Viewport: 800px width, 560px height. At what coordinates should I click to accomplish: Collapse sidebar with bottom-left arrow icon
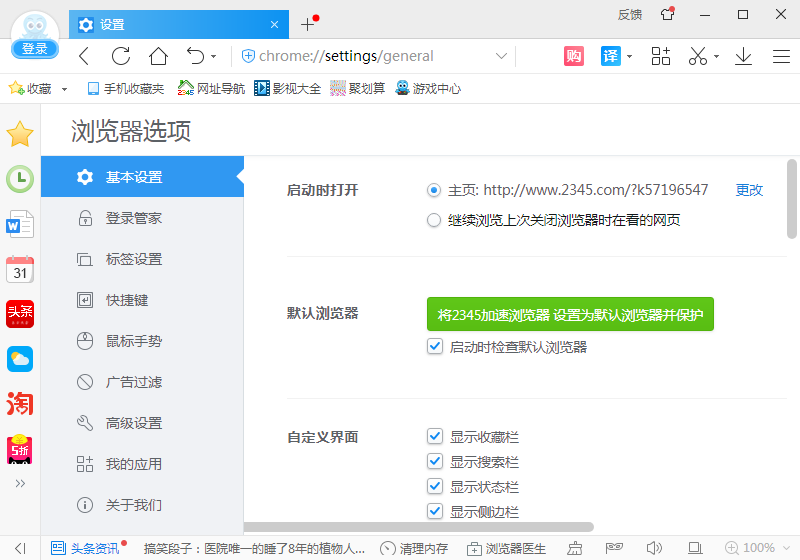(20, 548)
